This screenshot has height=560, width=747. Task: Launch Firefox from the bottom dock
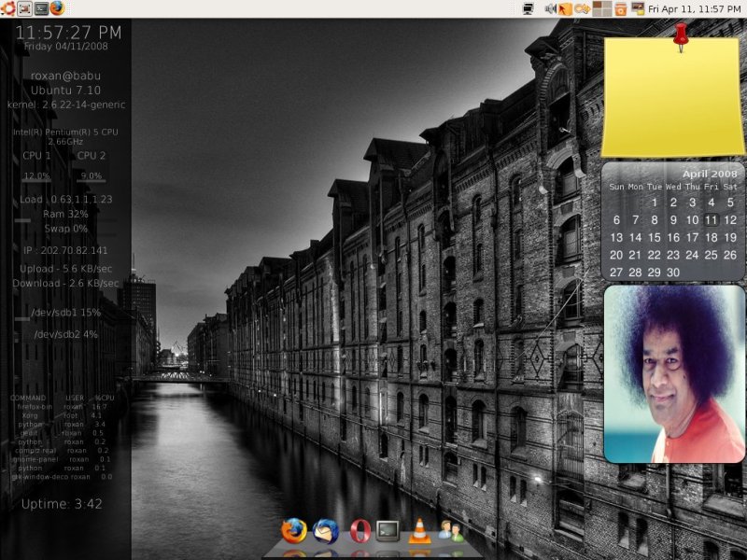[293, 530]
